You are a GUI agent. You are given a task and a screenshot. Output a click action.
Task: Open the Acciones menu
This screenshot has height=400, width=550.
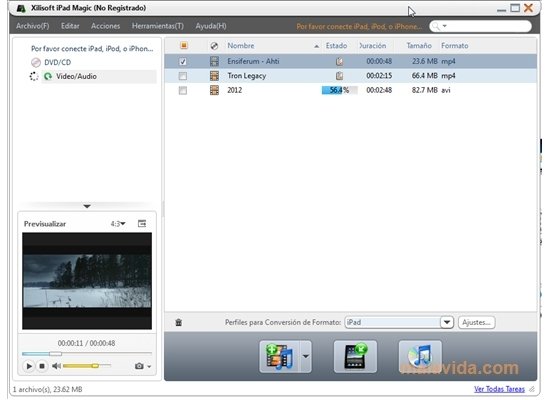pos(105,26)
